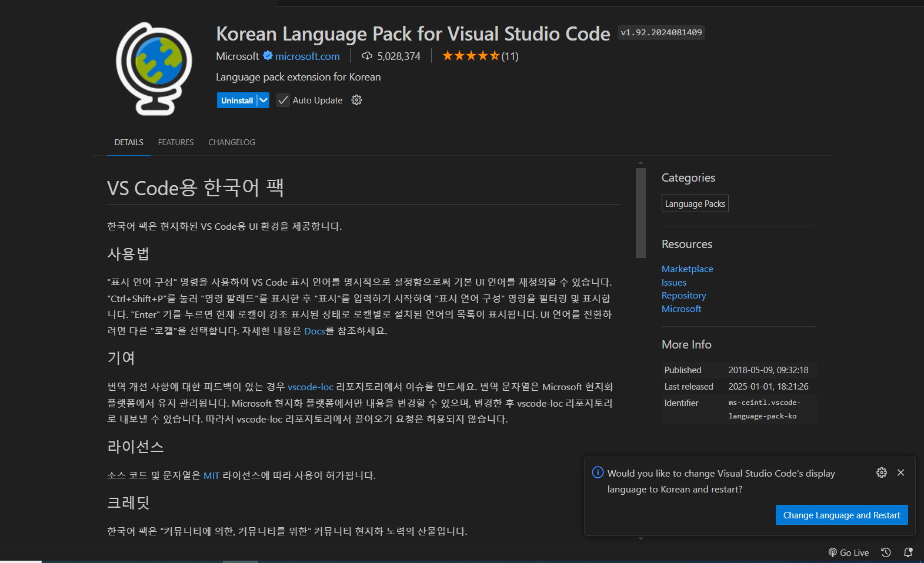Click the '라이선스' section heading
Screen dimensions: 924x563
click(x=135, y=447)
